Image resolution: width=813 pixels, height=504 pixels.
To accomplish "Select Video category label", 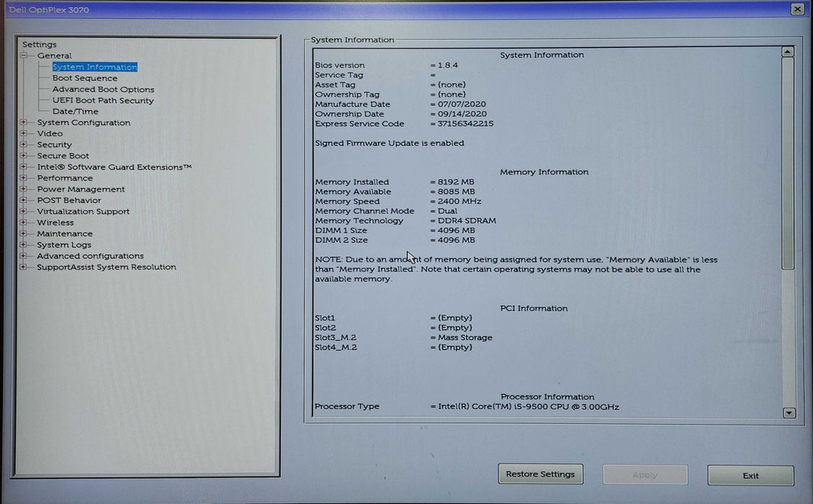I will (50, 133).
